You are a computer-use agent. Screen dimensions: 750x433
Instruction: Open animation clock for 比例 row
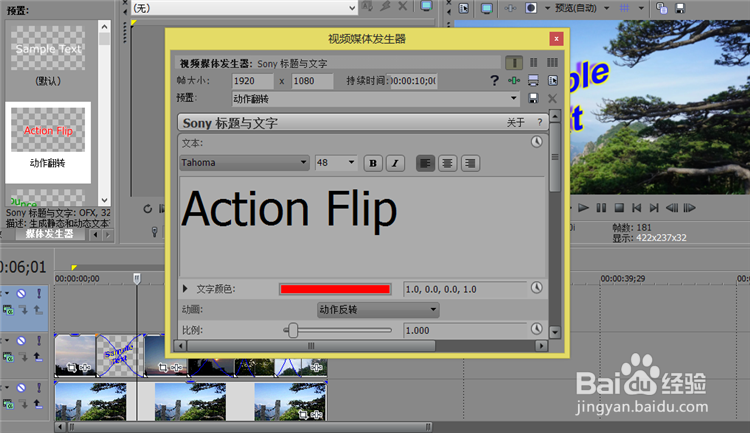tap(537, 329)
